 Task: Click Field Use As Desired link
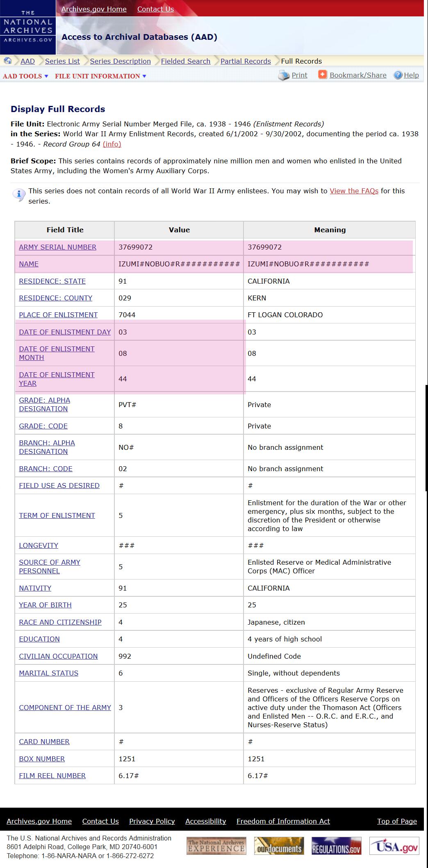click(x=59, y=486)
